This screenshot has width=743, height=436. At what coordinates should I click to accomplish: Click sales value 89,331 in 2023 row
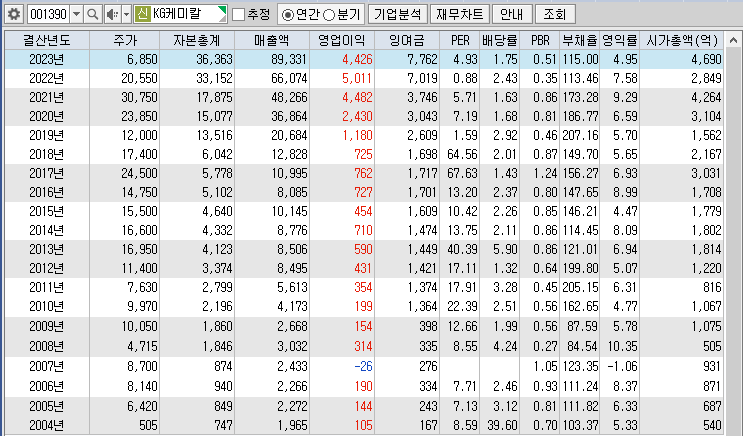(x=289, y=59)
